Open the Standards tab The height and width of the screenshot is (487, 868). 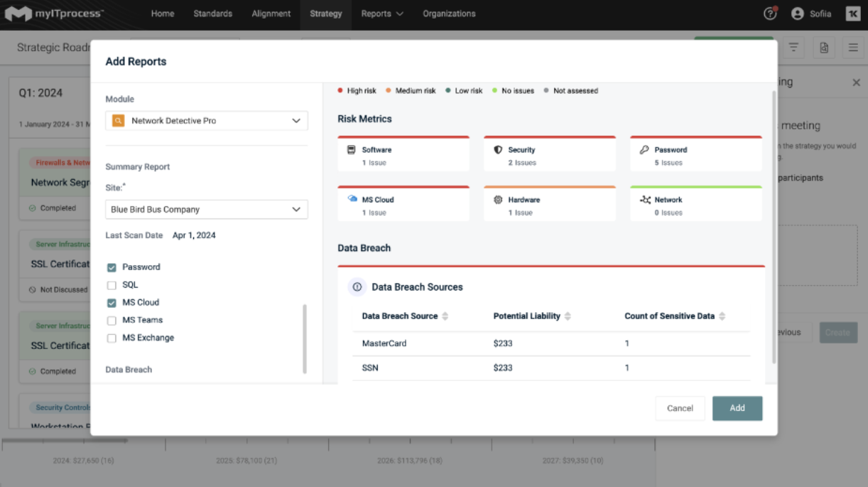click(213, 14)
